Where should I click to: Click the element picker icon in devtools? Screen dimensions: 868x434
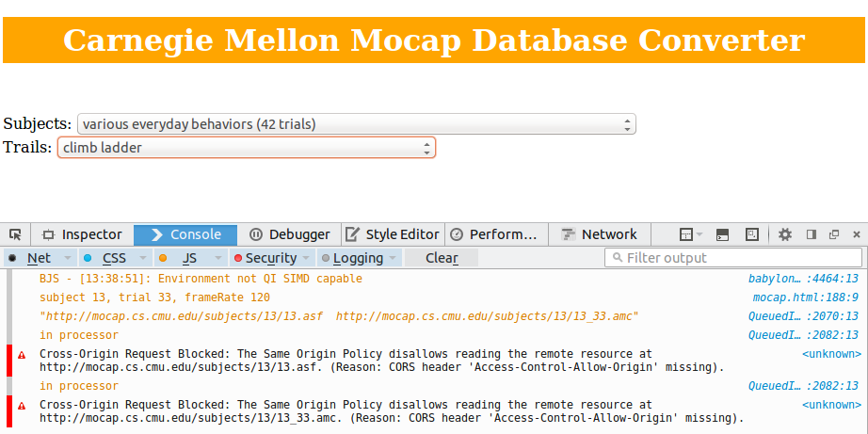[x=15, y=234]
